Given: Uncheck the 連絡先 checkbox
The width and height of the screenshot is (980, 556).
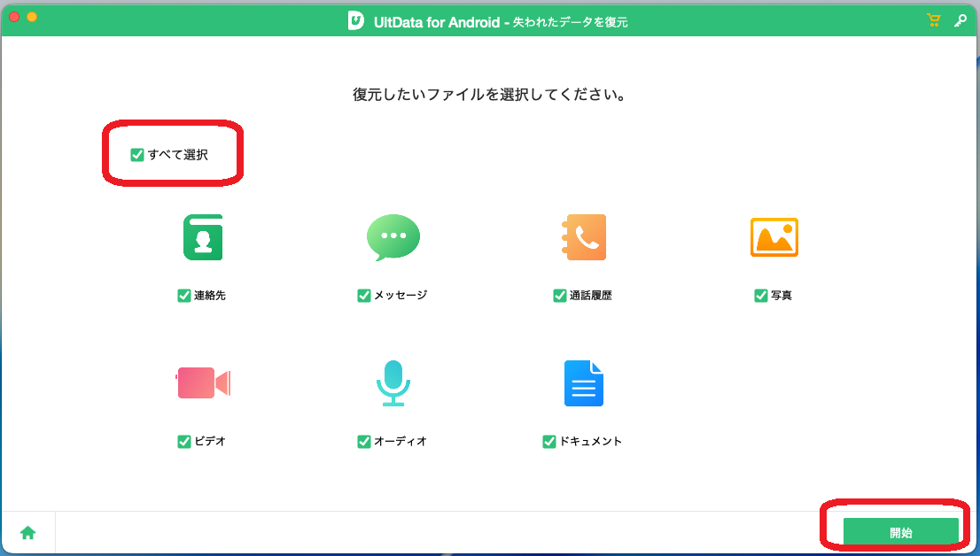Looking at the screenshot, I should [x=183, y=296].
